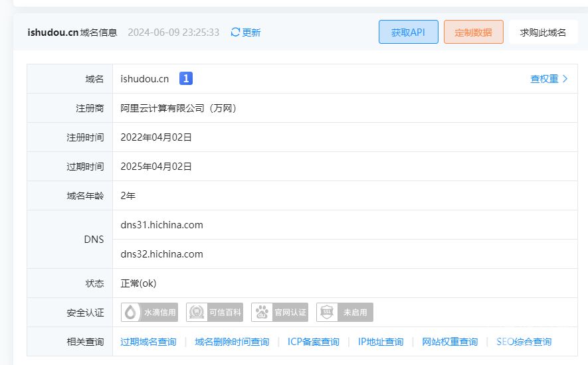Click DNS entry dns32.hichina.com

(161, 254)
